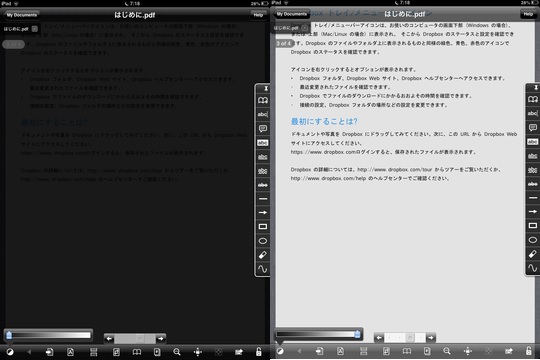Tap the padlock lock toggle on bright screen

click(x=528, y=351)
